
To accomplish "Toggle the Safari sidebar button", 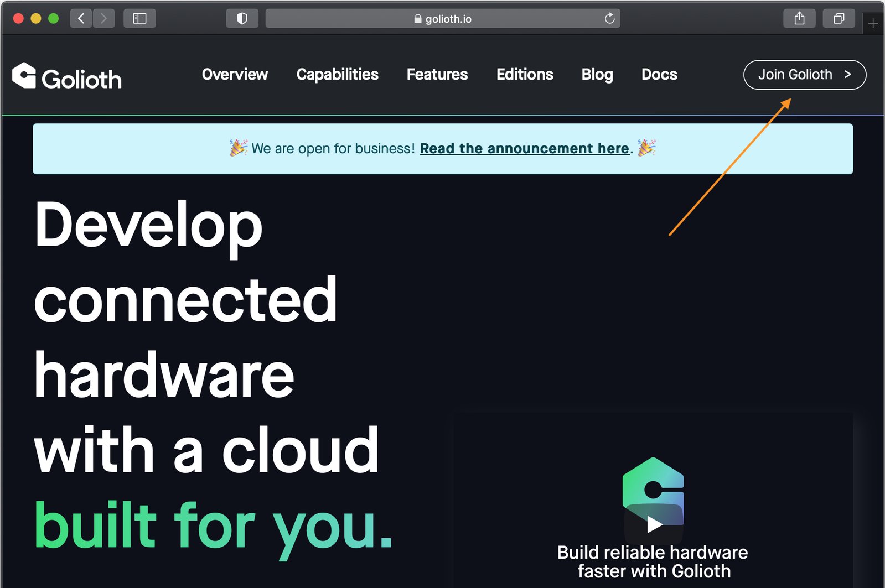I will [139, 19].
